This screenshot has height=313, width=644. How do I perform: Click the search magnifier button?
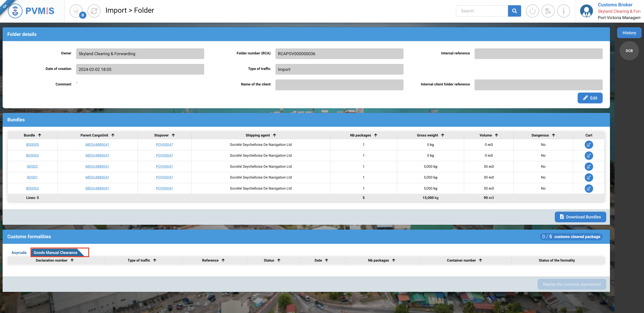[x=514, y=11]
